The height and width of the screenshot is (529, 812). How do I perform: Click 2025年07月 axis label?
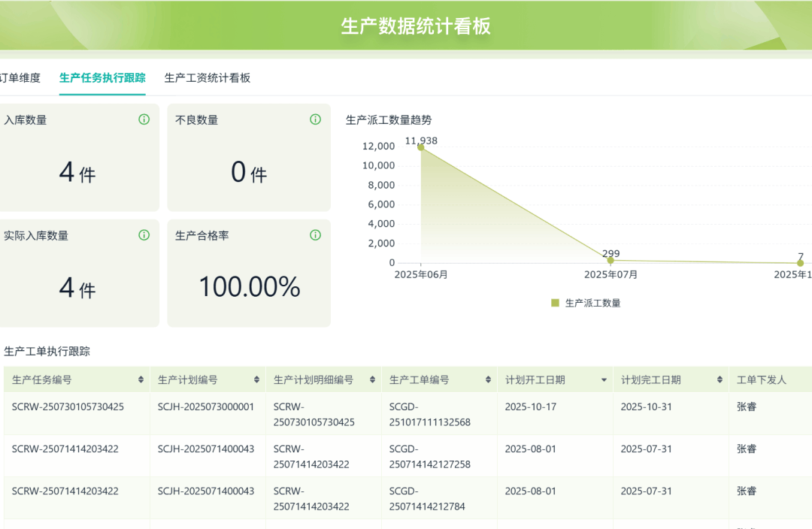(x=611, y=274)
